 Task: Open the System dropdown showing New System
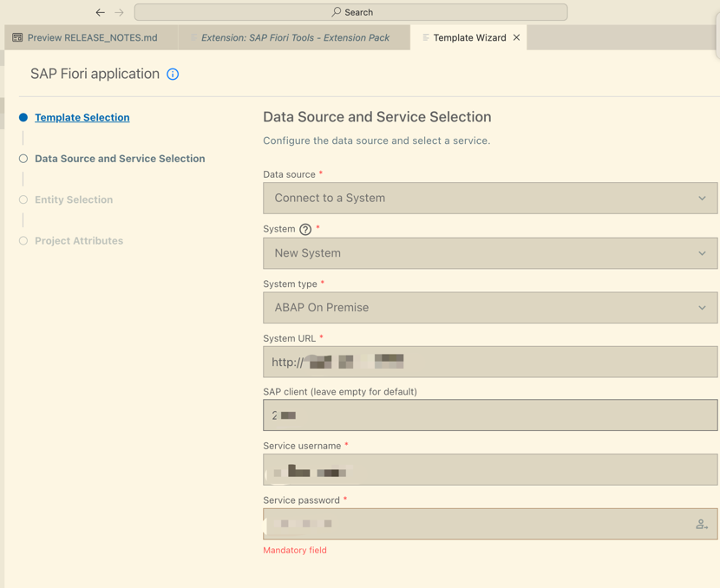490,253
